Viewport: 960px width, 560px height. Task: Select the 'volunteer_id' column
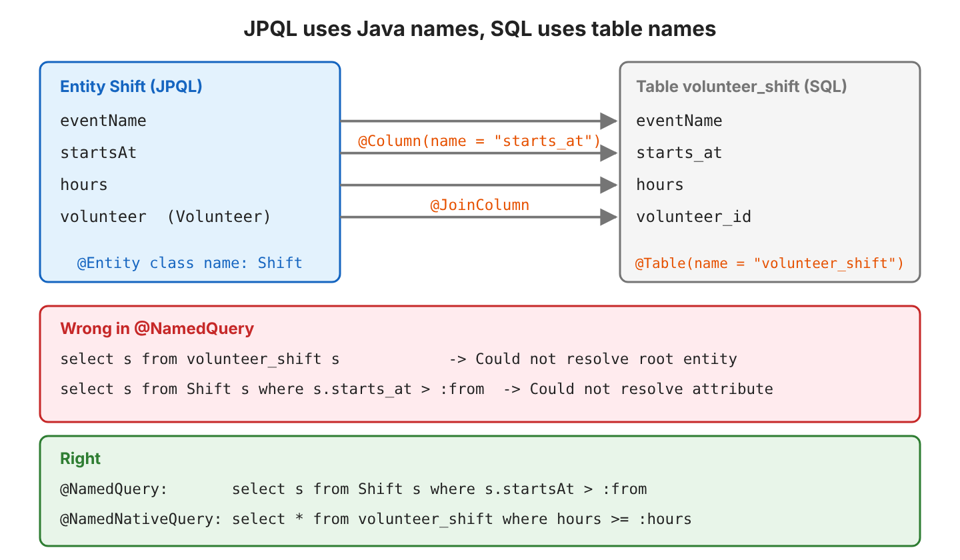[694, 217]
